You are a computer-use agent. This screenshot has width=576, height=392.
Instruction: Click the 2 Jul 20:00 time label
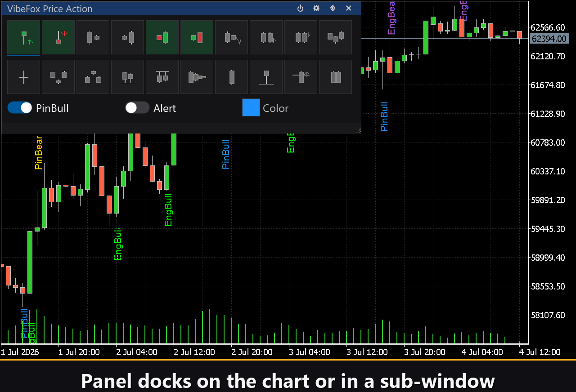252,352
